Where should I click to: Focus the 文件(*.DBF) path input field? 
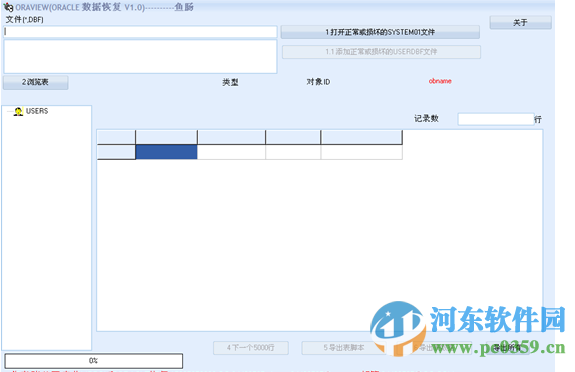(x=140, y=32)
